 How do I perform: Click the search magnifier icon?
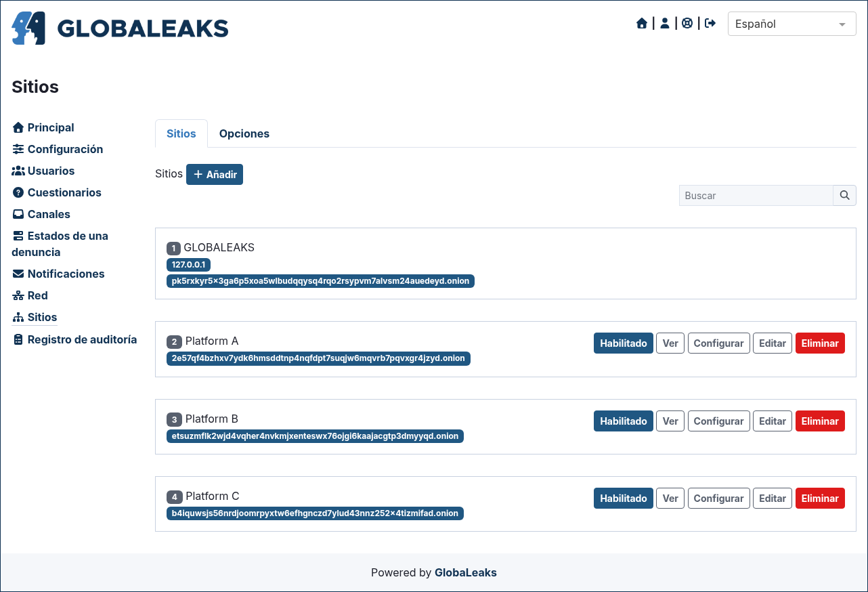pos(844,195)
